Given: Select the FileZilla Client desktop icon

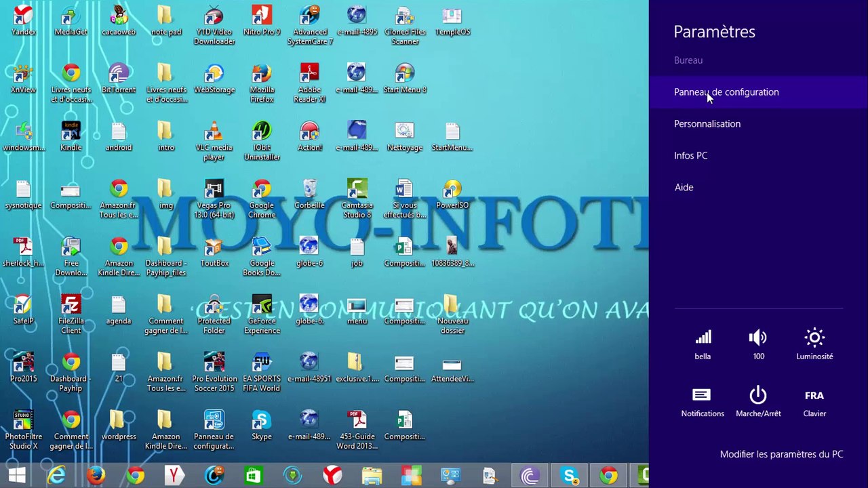Looking at the screenshot, I should [x=71, y=314].
